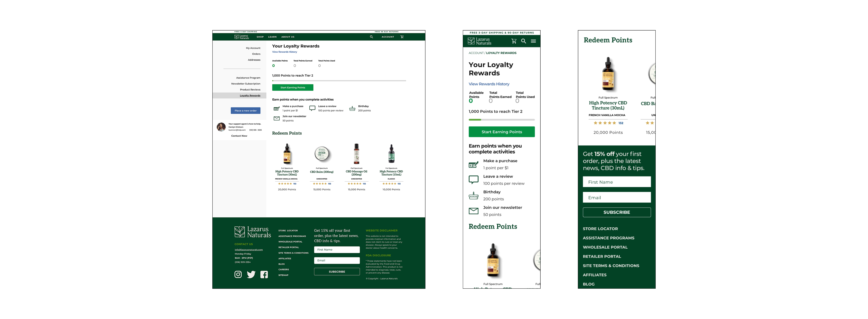Click SUBSCRIBE button in desktop footer

click(x=337, y=271)
